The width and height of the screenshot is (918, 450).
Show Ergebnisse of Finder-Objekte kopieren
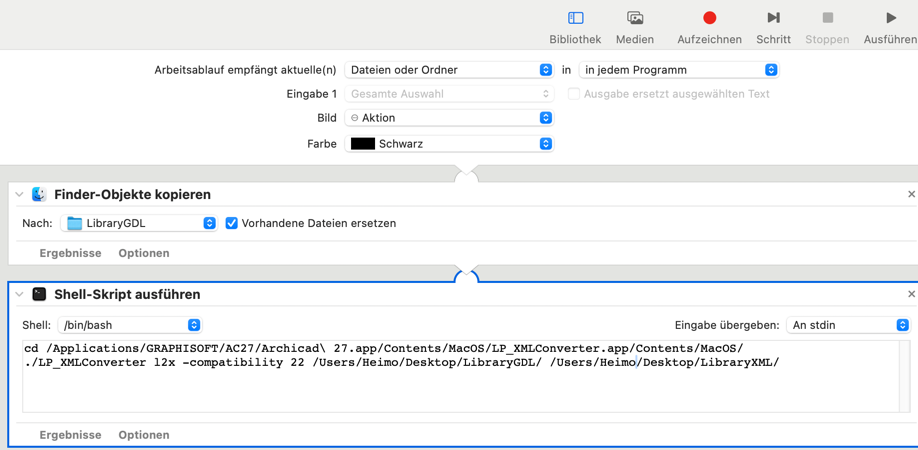click(x=70, y=253)
